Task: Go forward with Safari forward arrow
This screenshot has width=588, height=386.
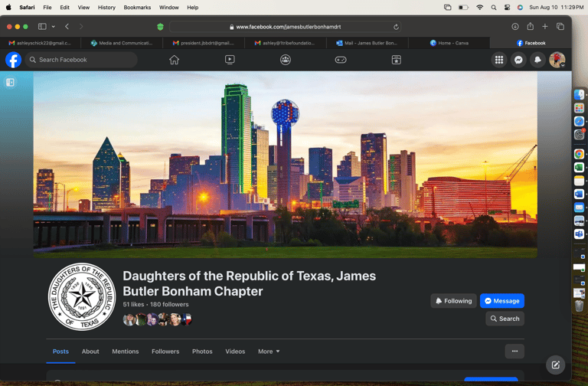Action: tap(81, 26)
